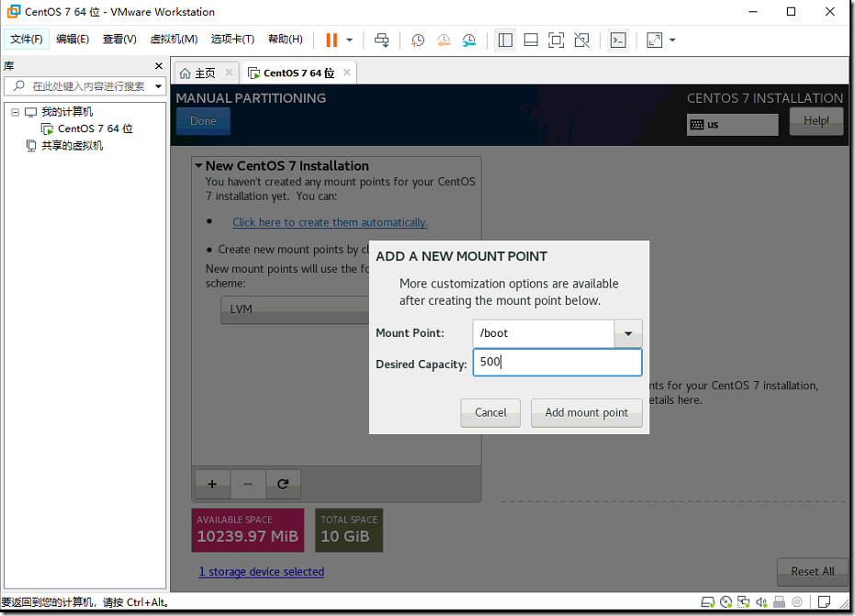Screen dimensions: 855x616
Task: Click the CD/DVD drive status icon
Action: tap(726, 602)
